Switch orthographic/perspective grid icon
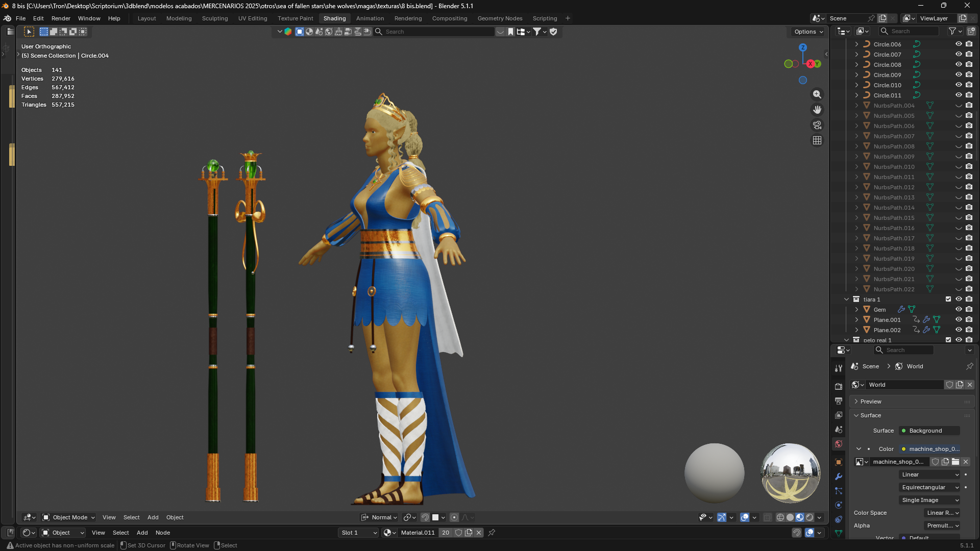This screenshot has height=551, width=980. point(817,140)
